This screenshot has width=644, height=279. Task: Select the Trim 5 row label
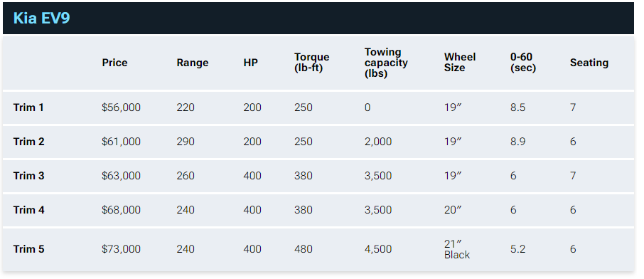[x=28, y=249]
